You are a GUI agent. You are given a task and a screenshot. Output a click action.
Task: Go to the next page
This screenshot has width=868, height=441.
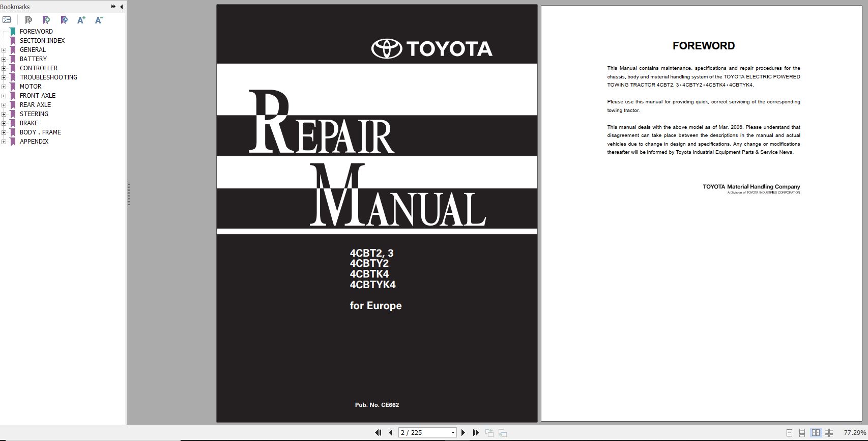tap(463, 432)
